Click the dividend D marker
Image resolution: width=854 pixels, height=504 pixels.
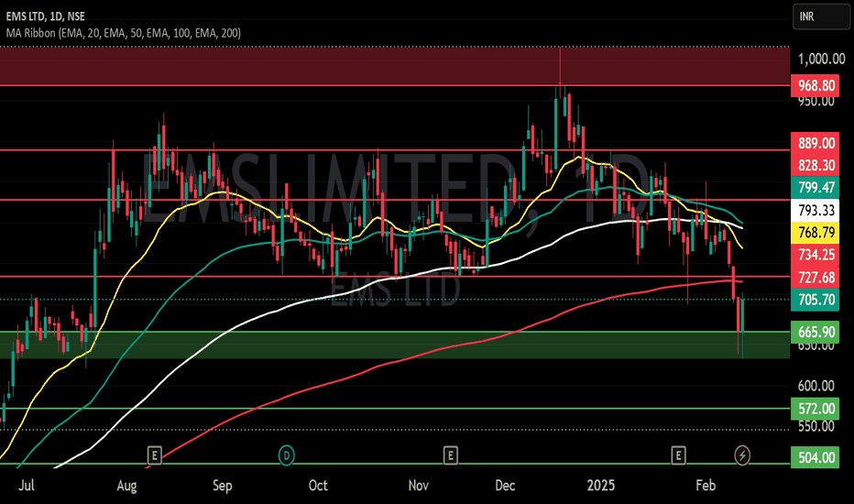tap(287, 455)
